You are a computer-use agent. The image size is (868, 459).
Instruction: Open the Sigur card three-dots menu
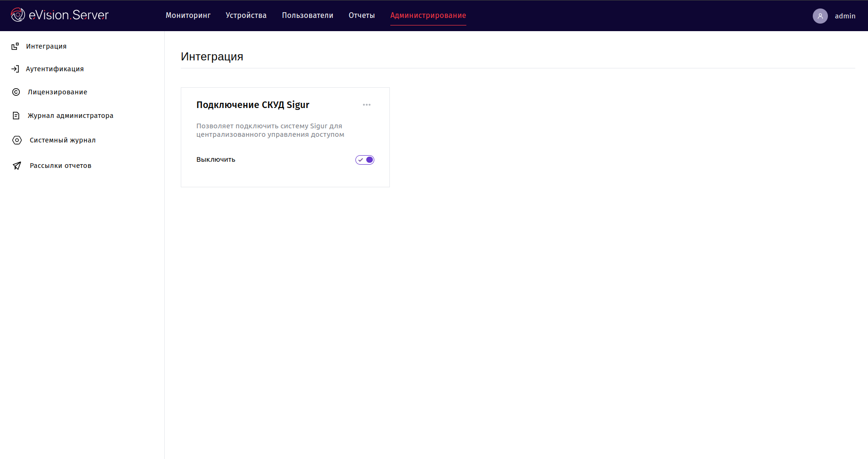coord(367,105)
